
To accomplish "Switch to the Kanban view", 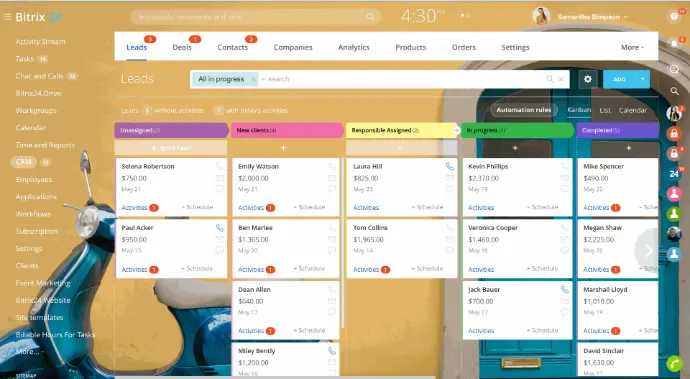I will click(x=579, y=110).
